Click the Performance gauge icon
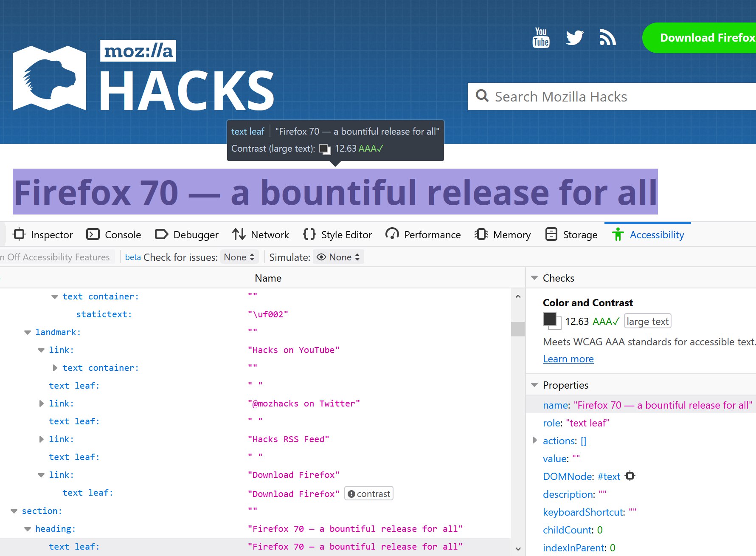This screenshot has height=556, width=756. (392, 234)
